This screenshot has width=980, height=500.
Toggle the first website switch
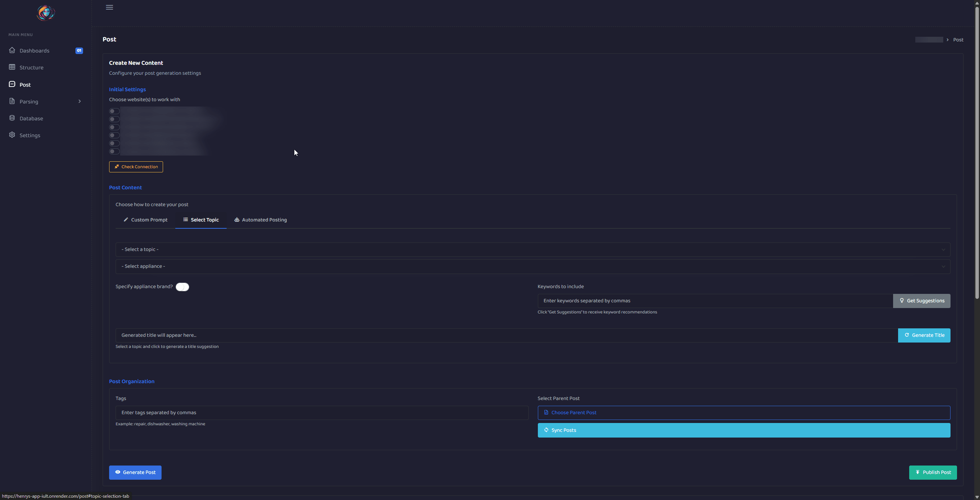[114, 111]
